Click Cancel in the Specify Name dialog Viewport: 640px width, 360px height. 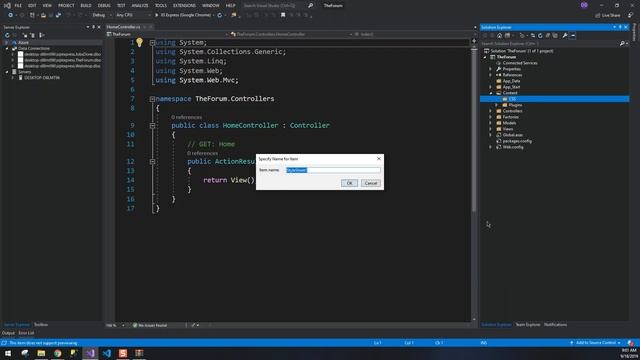click(x=371, y=183)
